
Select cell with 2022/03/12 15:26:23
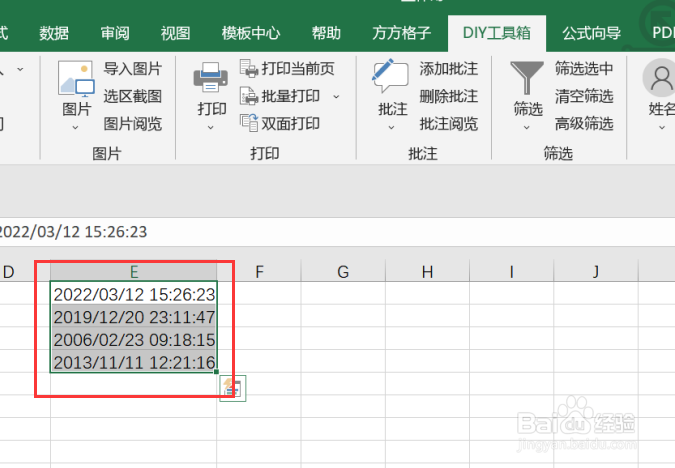(x=133, y=293)
